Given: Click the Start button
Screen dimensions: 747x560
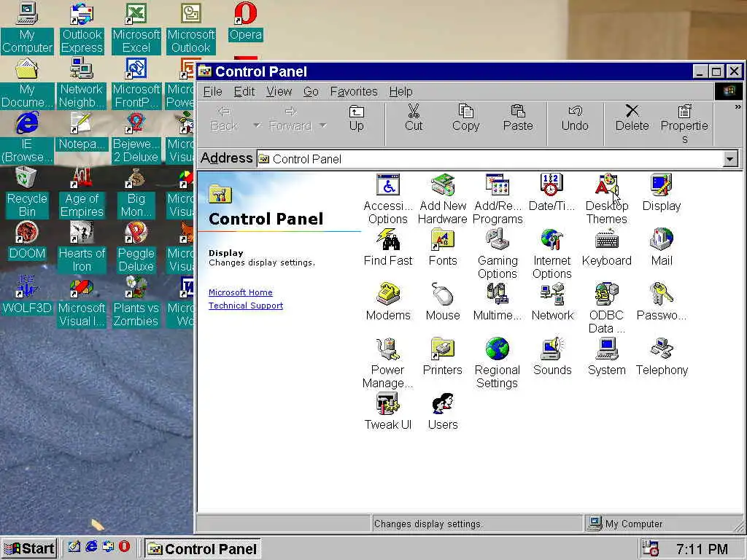Looking at the screenshot, I should 29,548.
